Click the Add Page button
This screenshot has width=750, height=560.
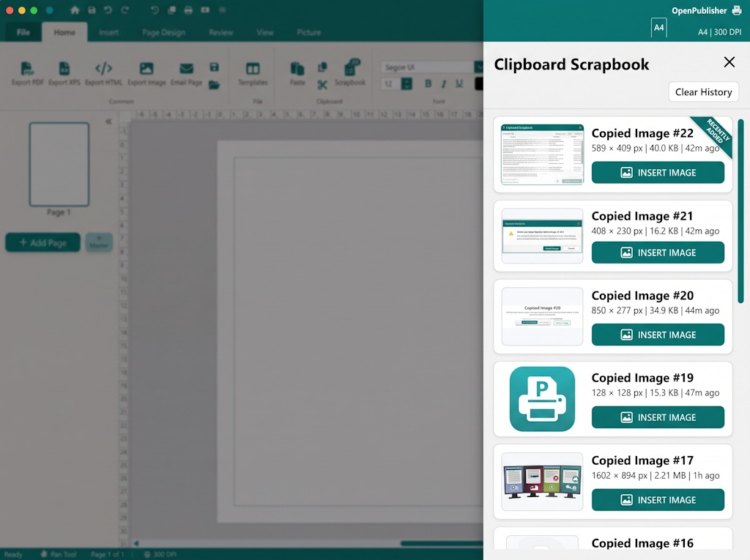coord(42,242)
